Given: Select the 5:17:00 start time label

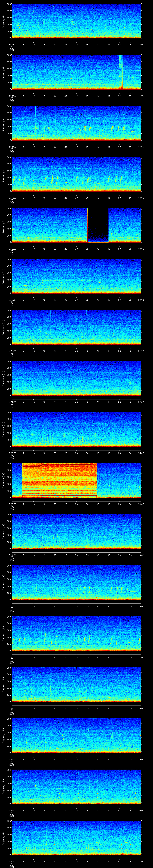Looking at the screenshot, I should click(x=12, y=198).
